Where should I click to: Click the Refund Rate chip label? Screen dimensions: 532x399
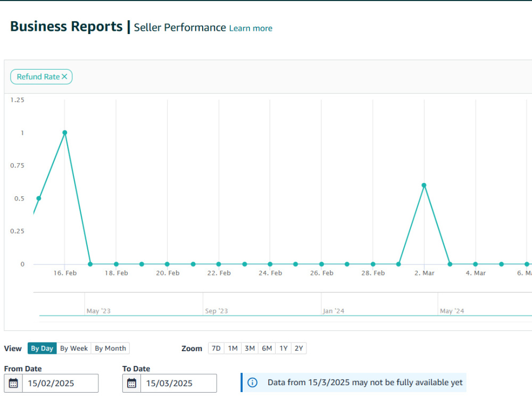pos(38,77)
